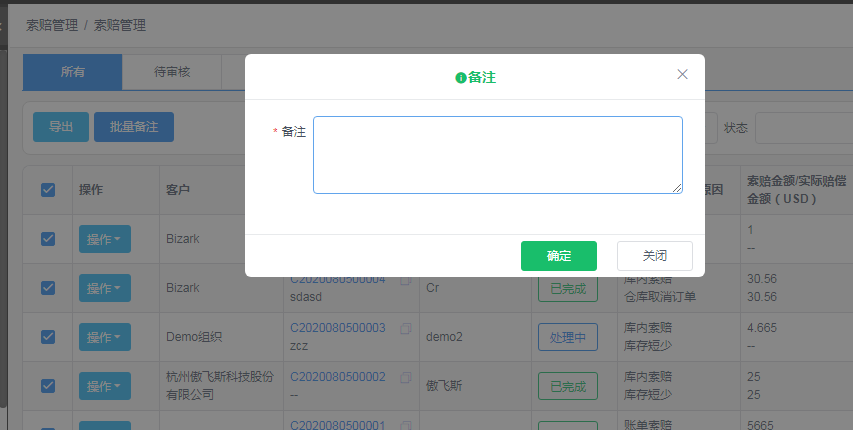
Task: Click the 已完成 status tag in 傲飞斯 row
Action: [568, 386]
